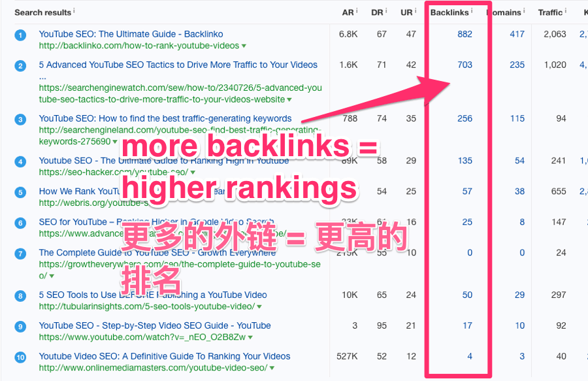The width and height of the screenshot is (588, 381).
Task: Open Youtube Video SEO: A Definitive Guide result
Action: tap(165, 356)
